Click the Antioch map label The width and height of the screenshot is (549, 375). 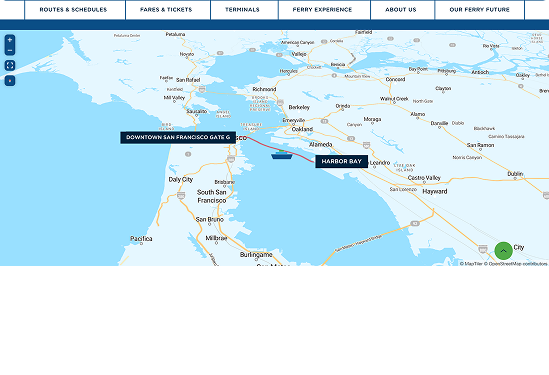click(x=480, y=72)
